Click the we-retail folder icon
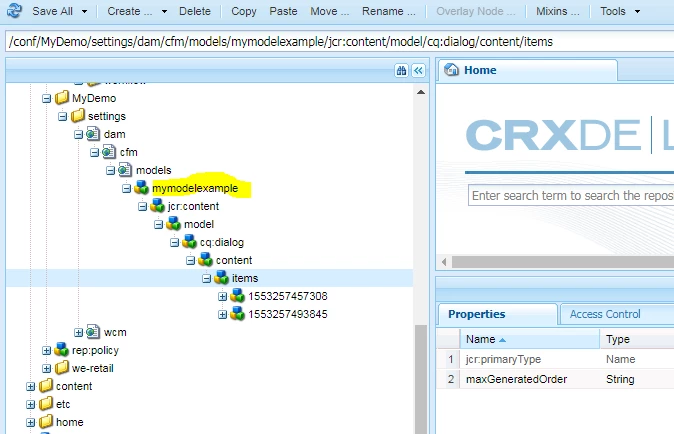Screen dimensions: 674x434 click(62, 368)
